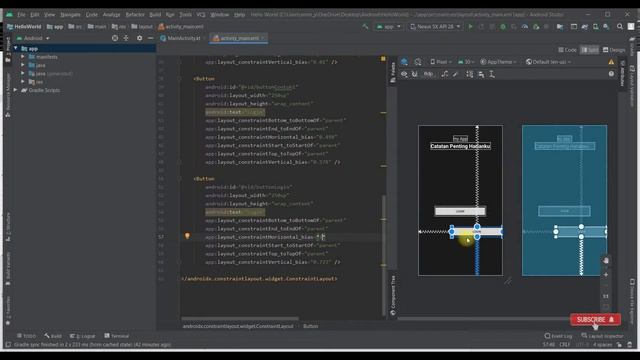The image size is (640, 360).
Task: Click the Pack icon in design toolbar
Action: 470,74
